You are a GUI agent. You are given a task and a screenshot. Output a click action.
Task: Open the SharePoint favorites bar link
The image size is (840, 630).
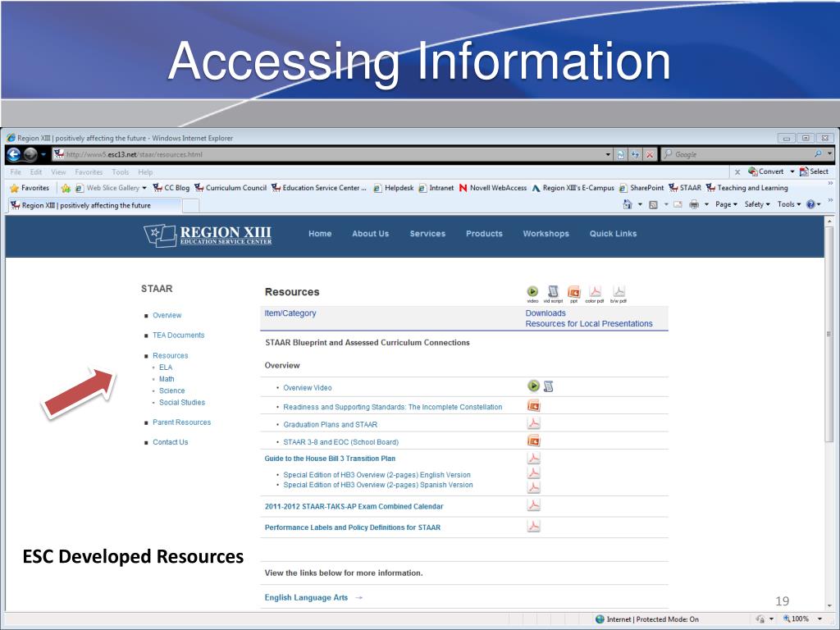[641, 188]
